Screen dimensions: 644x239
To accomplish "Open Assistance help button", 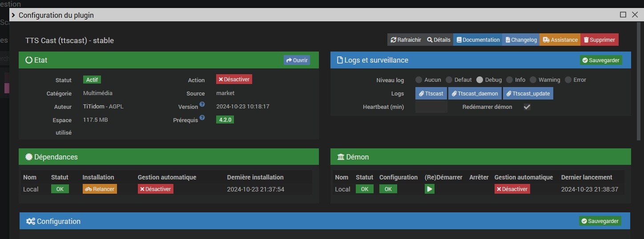I will click(x=560, y=40).
